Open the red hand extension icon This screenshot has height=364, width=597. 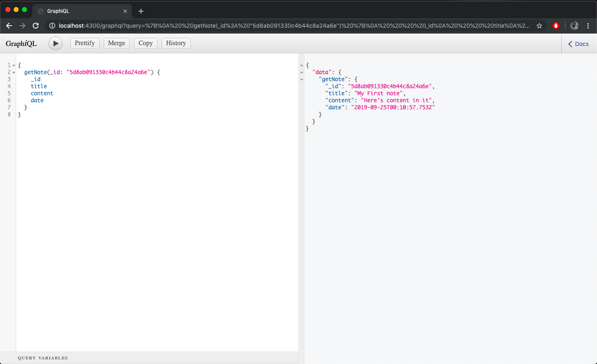pyautogui.click(x=556, y=26)
